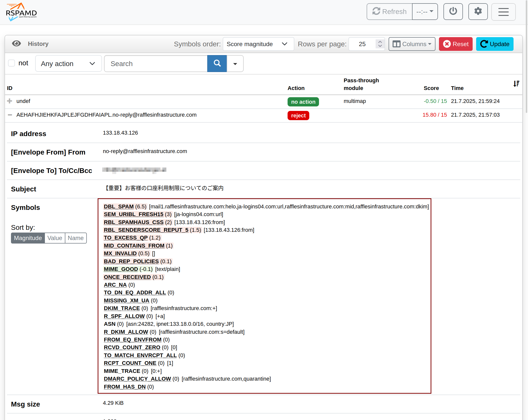
Task: Click the sort order icon in table header
Action: (516, 84)
